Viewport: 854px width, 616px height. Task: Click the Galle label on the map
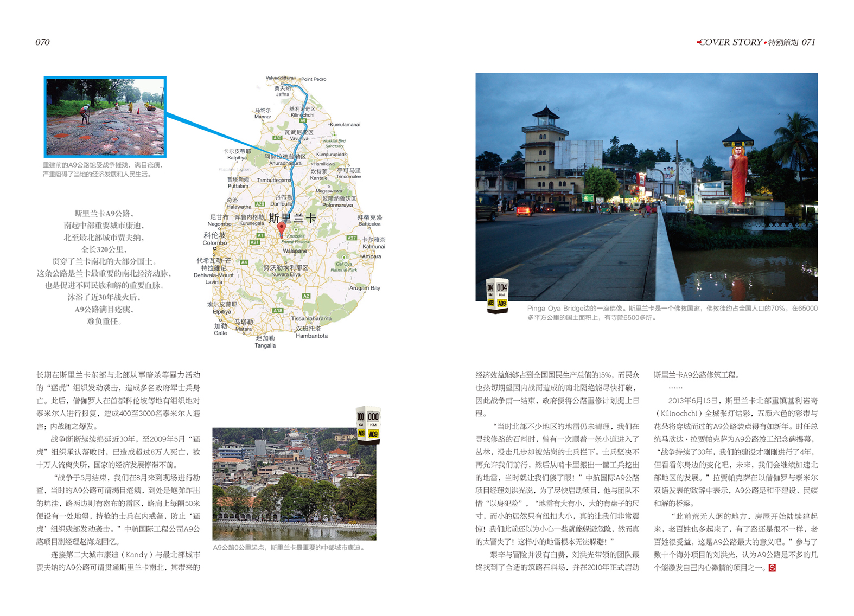point(220,333)
